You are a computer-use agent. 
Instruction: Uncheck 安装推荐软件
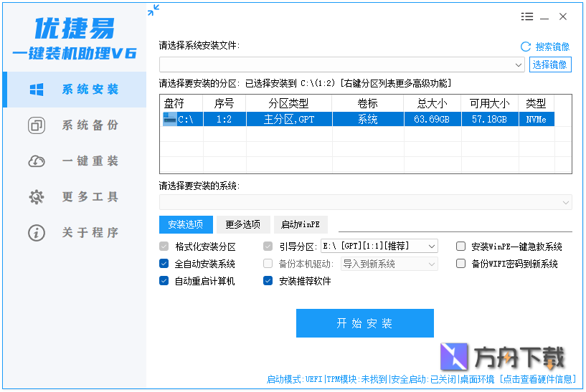click(x=268, y=281)
